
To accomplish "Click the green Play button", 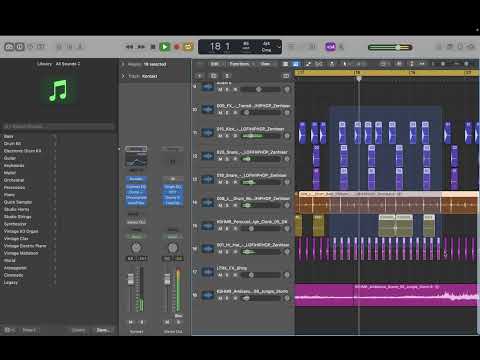I will [164, 47].
